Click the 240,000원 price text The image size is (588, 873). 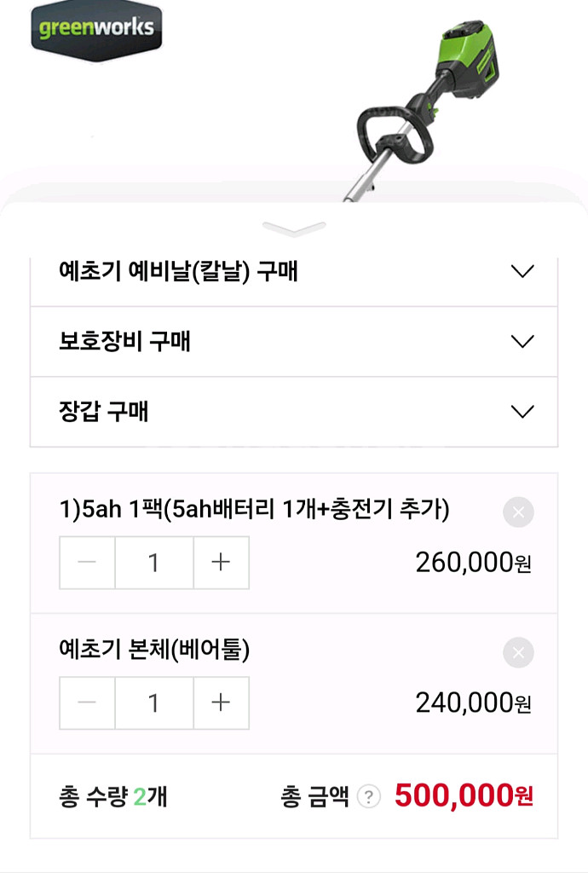tap(473, 703)
